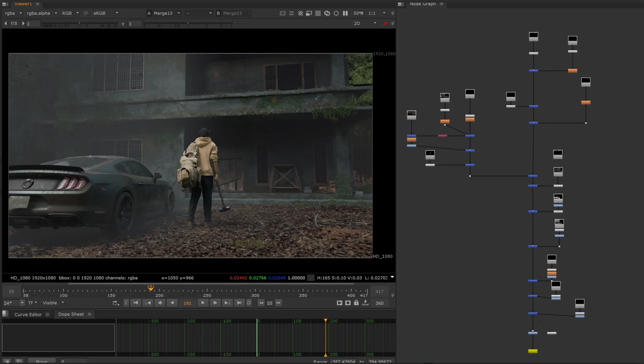
Task: Click the play forward button
Action: click(203, 303)
